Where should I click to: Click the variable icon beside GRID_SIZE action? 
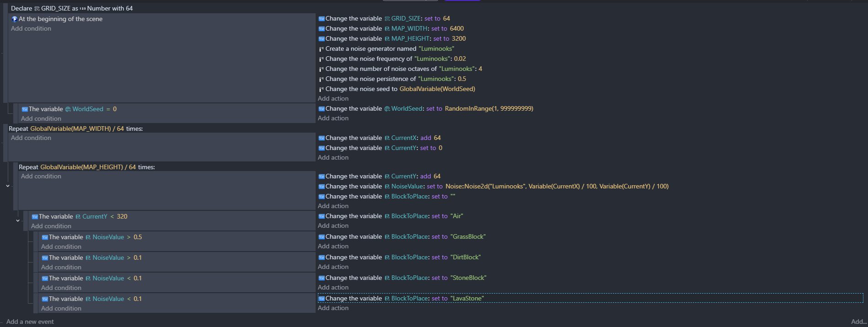pos(321,19)
